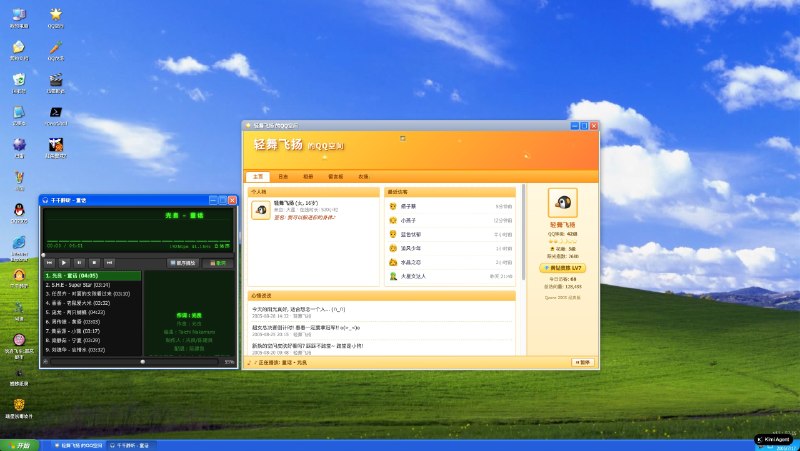800x451 pixels.
Task: Click the 暂停 button in QQ空间 status bar
Action: click(583, 362)
